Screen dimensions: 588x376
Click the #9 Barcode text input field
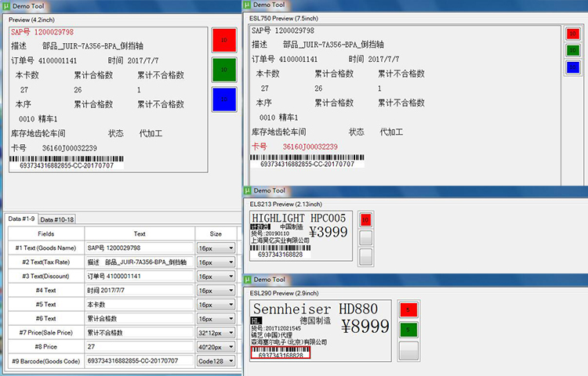click(x=139, y=360)
